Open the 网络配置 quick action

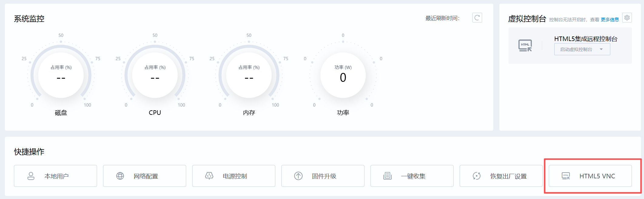point(145,176)
